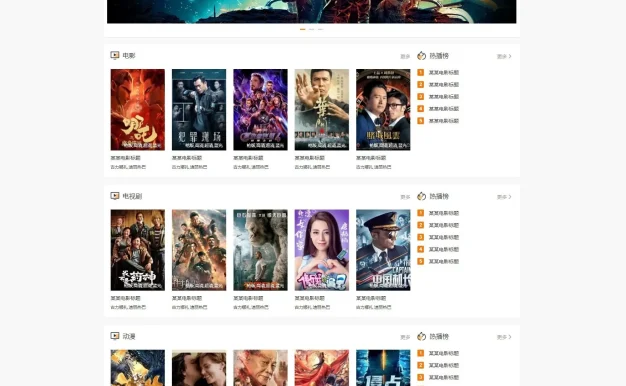Click rank badge 1 in 动漫 热播榜

point(420,353)
